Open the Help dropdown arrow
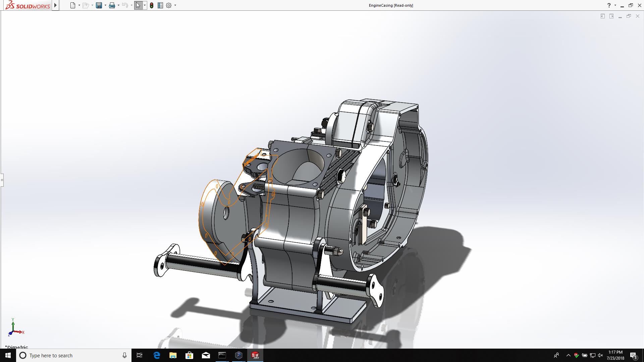This screenshot has width=644, height=362. 615,5
